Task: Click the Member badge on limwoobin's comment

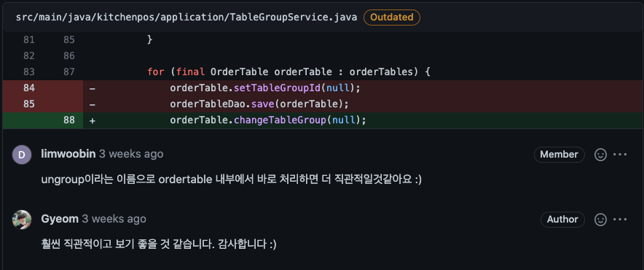Action: [559, 155]
